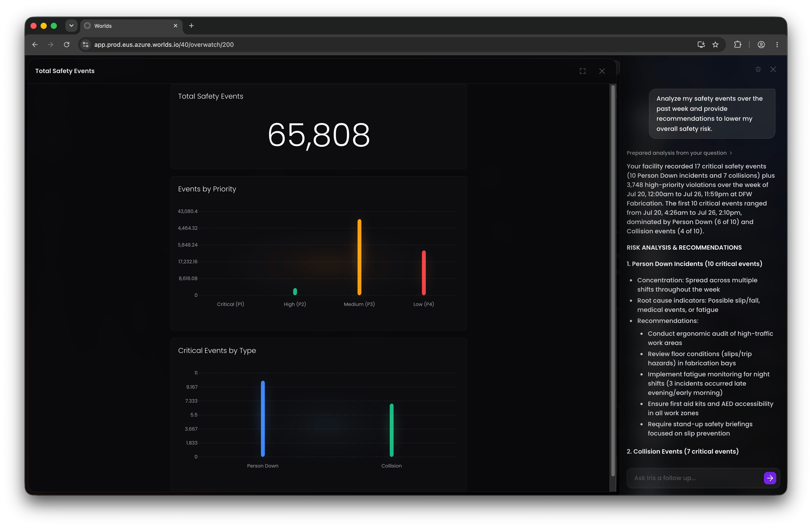Select the orange Medium (P3) bar
812x528 pixels.
pyautogui.click(x=359, y=257)
